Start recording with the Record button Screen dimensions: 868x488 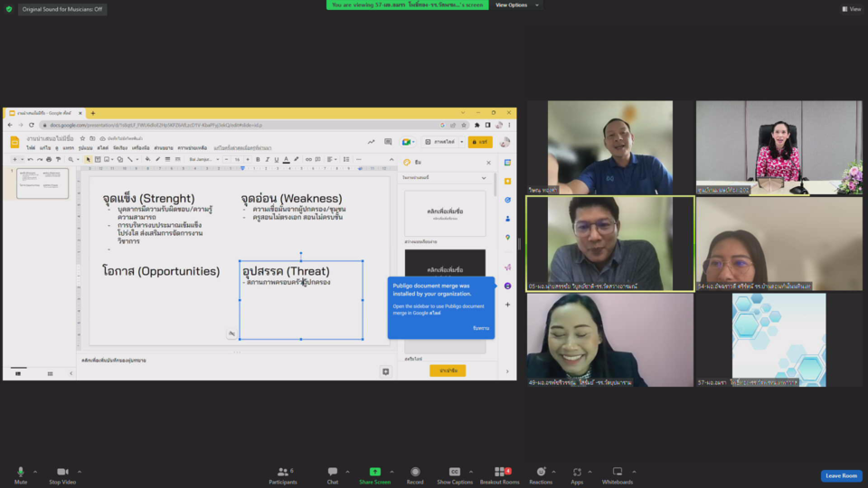tap(415, 475)
